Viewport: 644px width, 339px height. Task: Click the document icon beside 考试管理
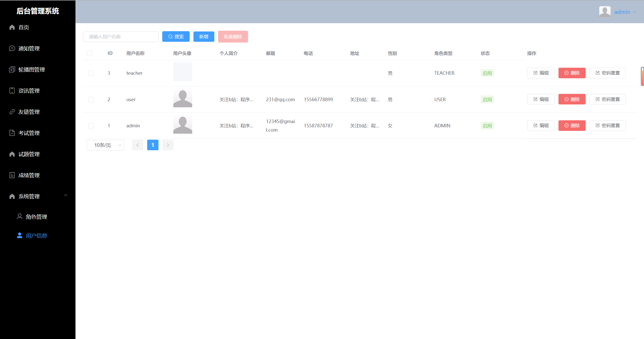pos(12,133)
